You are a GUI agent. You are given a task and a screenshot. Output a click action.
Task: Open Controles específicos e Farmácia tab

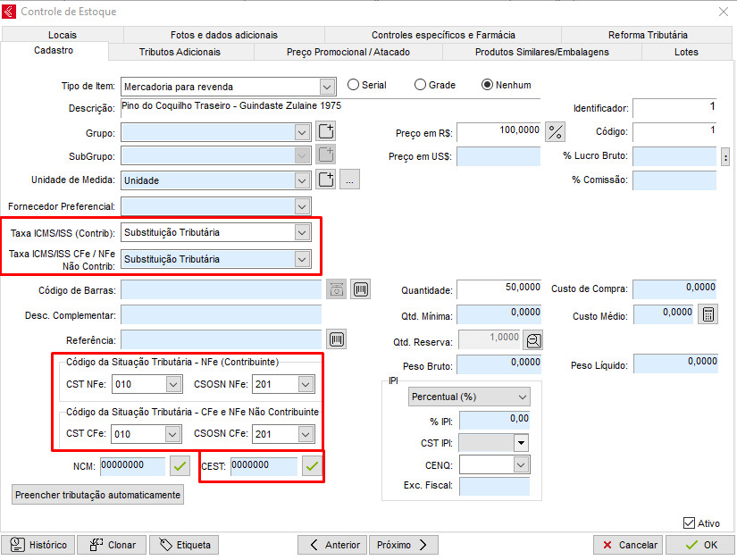pyautogui.click(x=443, y=35)
